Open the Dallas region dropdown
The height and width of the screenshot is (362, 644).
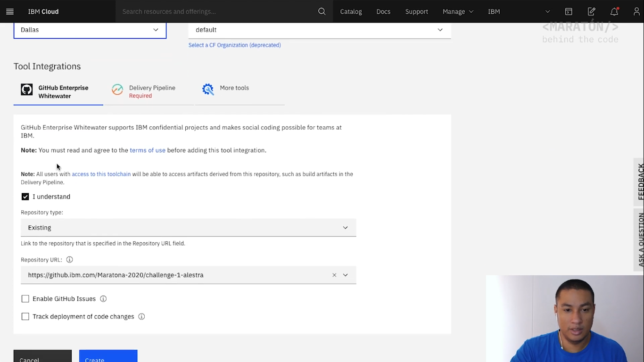tap(90, 30)
